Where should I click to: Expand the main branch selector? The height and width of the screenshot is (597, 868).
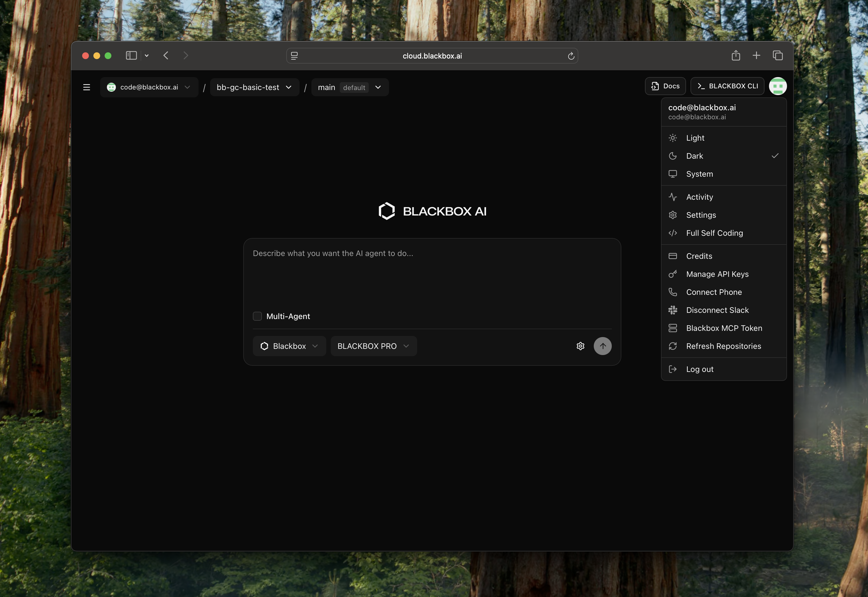[x=350, y=87]
